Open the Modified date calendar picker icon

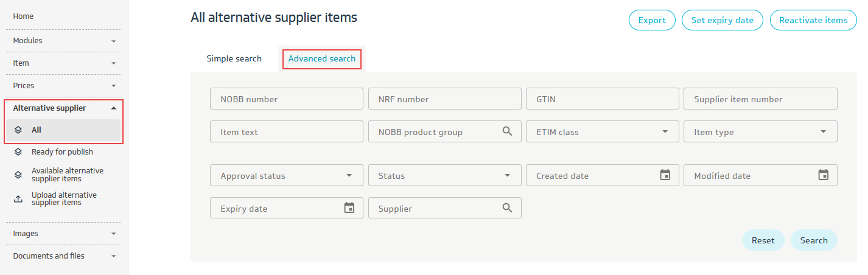[823, 175]
